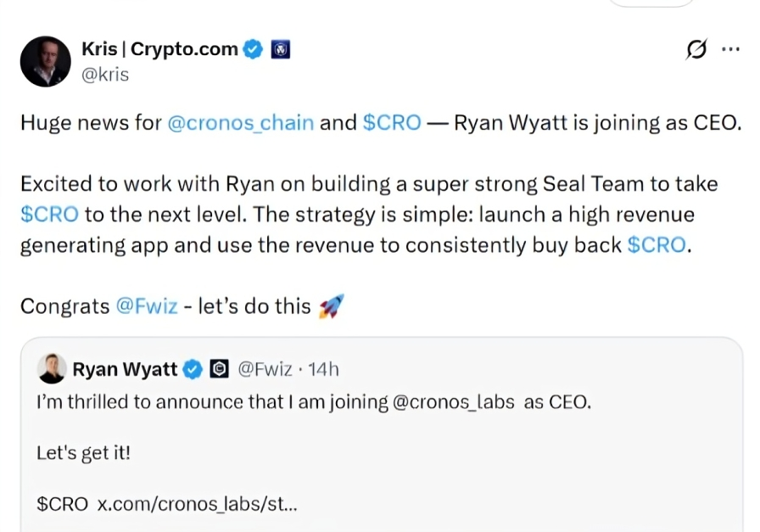The height and width of the screenshot is (532, 760).
Task: Open the Grok AI icon on the tweet
Action: point(696,50)
